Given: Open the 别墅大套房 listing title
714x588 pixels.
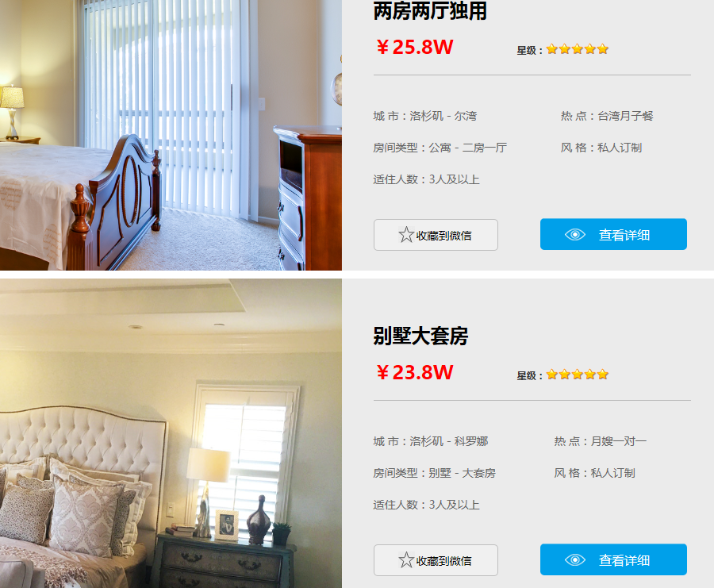Looking at the screenshot, I should point(420,336).
